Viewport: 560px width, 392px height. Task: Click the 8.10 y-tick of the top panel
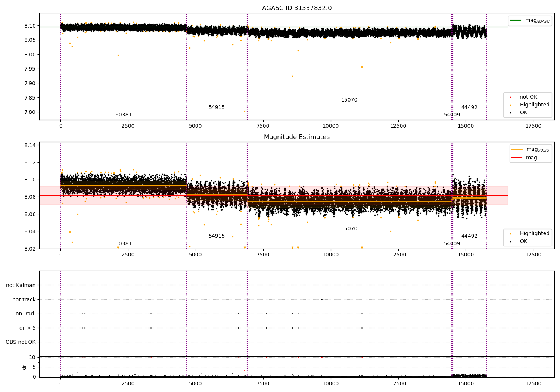[x=31, y=26]
